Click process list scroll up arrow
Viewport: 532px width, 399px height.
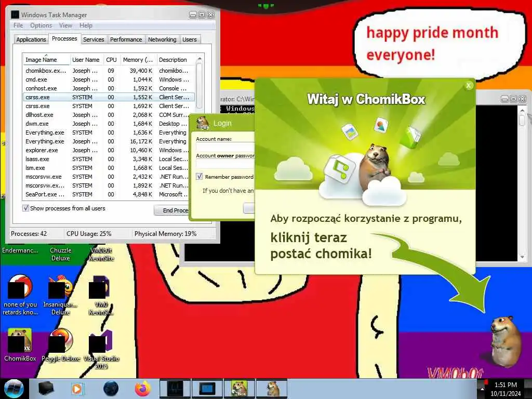click(x=199, y=59)
